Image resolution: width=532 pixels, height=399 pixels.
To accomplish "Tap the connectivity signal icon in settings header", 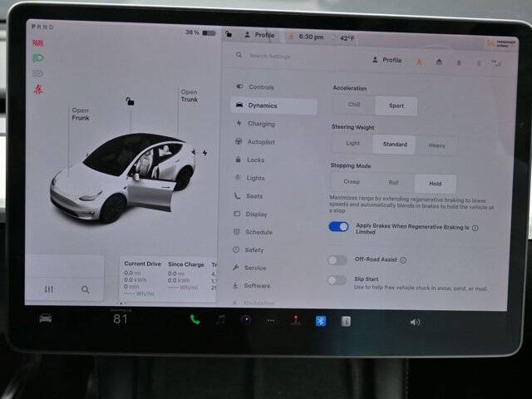I will pos(497,63).
